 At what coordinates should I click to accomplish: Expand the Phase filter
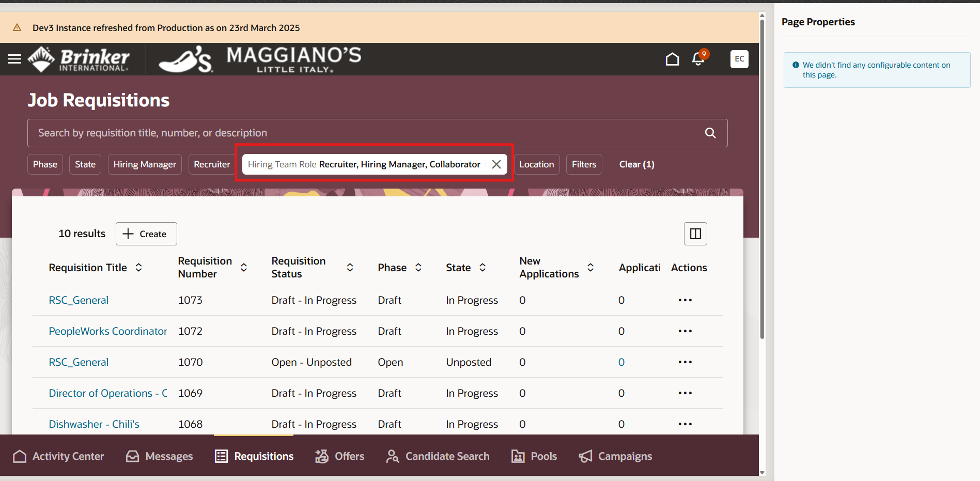pyautogui.click(x=45, y=164)
